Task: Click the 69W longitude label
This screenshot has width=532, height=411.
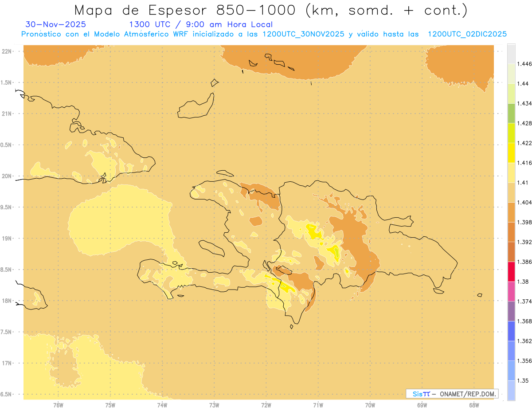Action: click(422, 405)
